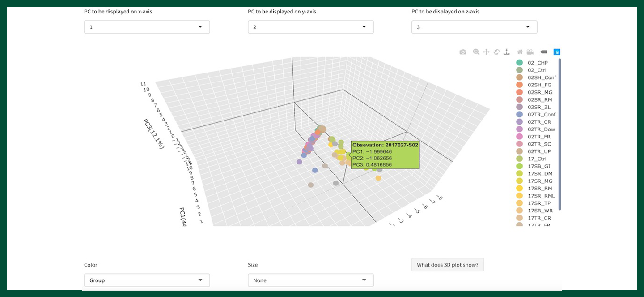Toggle the 02SR_ZL legend entry
644x297 pixels.
point(534,107)
